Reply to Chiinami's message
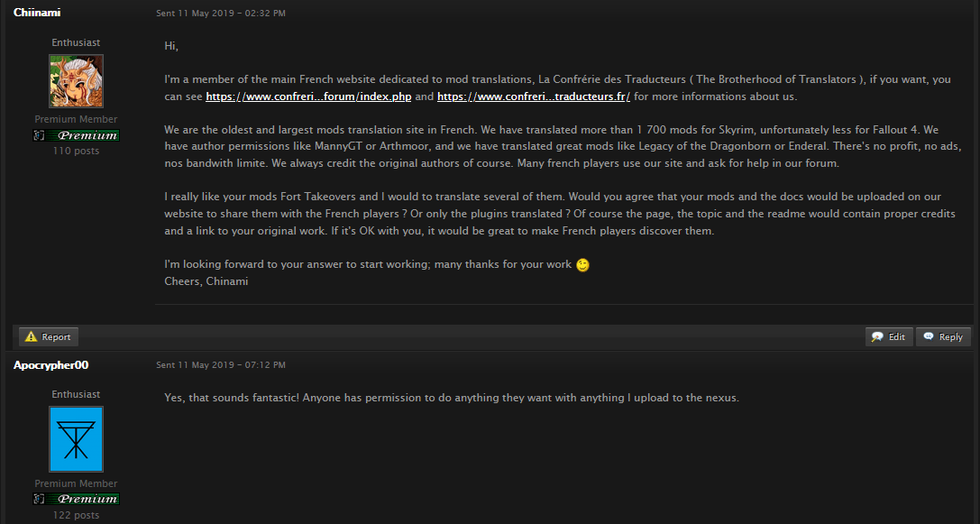 click(x=943, y=336)
